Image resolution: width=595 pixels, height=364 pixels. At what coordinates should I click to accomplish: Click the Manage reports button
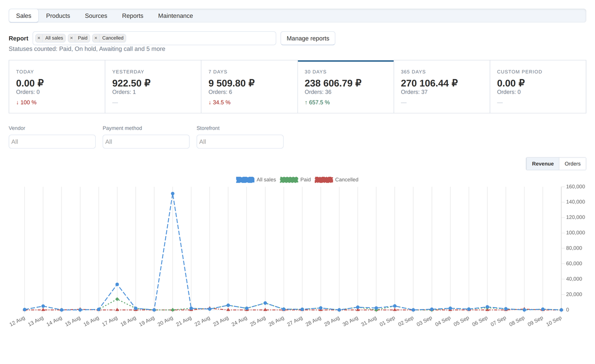tap(308, 38)
